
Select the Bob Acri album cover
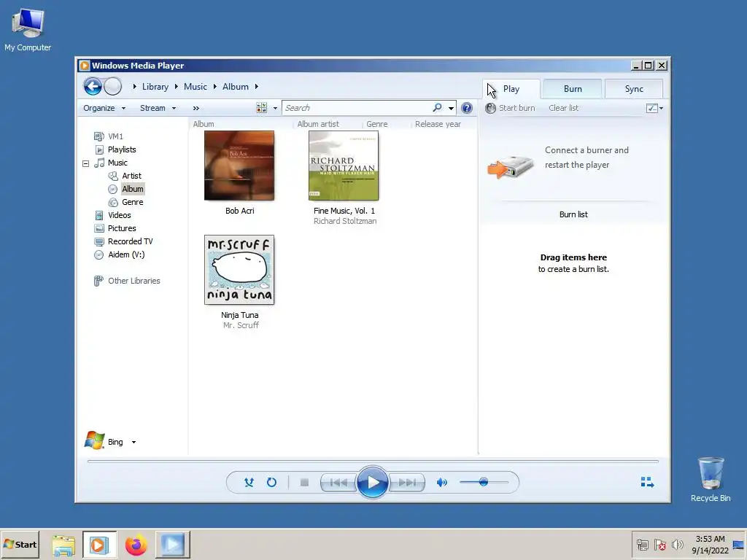coord(239,166)
